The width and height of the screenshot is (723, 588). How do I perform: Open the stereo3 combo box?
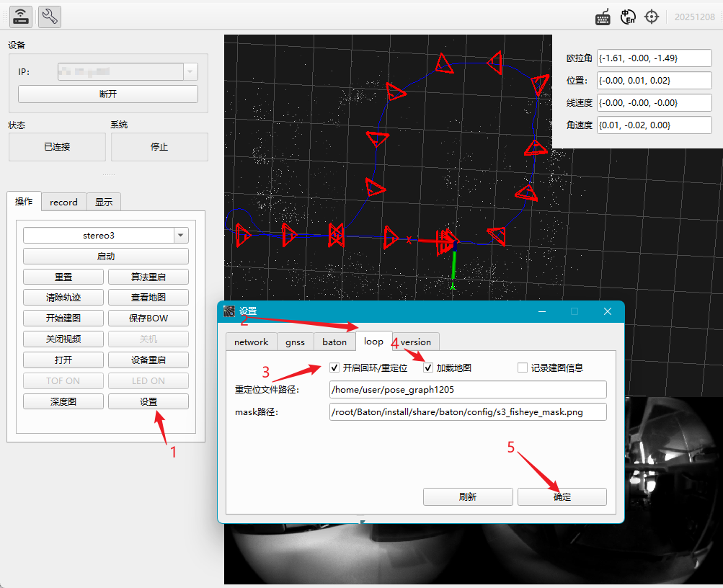105,236
